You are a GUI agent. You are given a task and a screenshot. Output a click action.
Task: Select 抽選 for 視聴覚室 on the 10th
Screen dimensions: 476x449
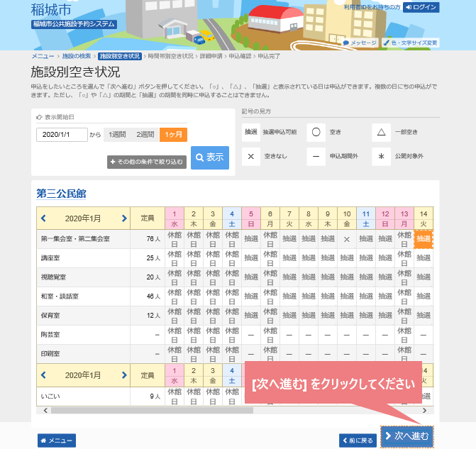[347, 277]
